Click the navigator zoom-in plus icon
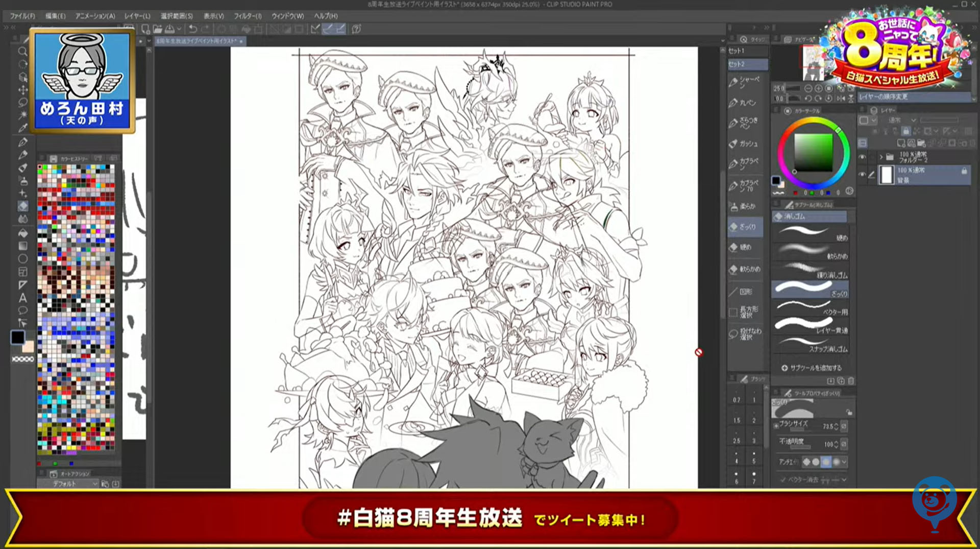Image resolution: width=980 pixels, height=549 pixels. click(x=818, y=88)
